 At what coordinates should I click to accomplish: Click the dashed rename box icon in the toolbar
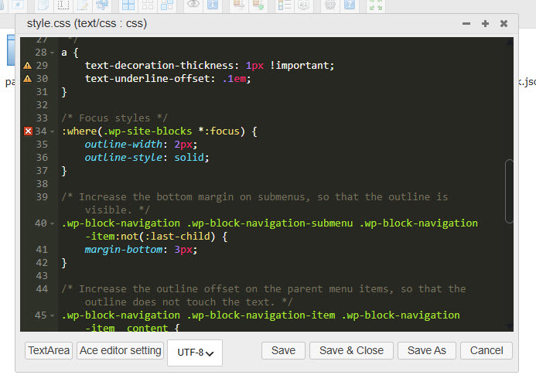[63, 5]
